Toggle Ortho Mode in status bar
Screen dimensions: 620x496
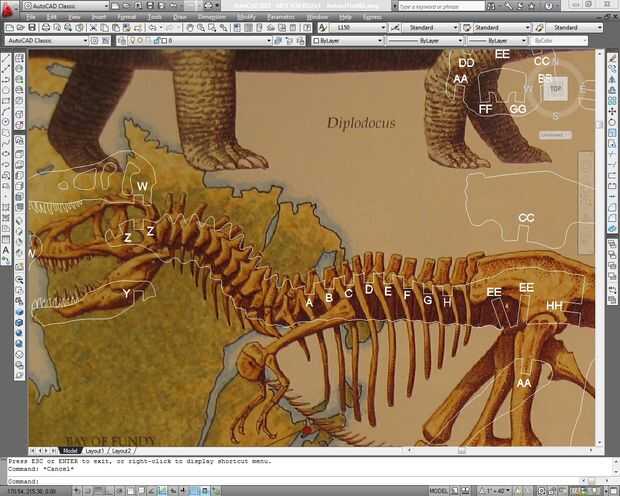tap(109, 491)
